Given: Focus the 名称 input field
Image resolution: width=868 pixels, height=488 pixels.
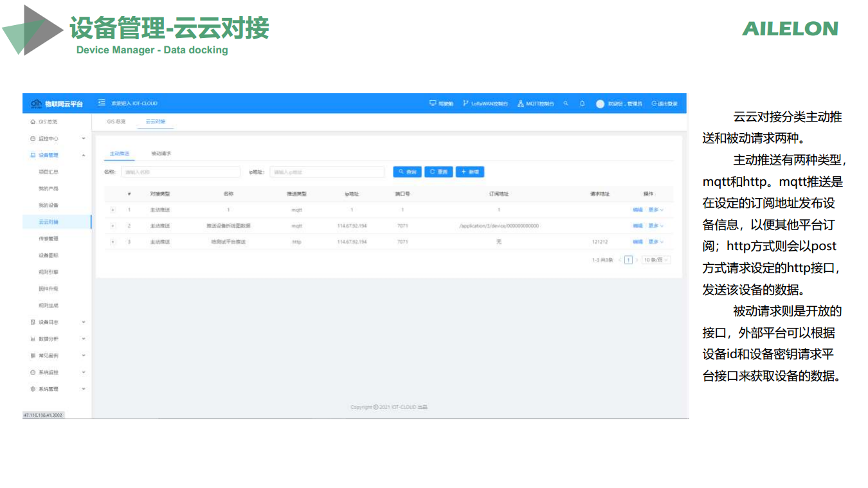Looking at the screenshot, I should 181,172.
